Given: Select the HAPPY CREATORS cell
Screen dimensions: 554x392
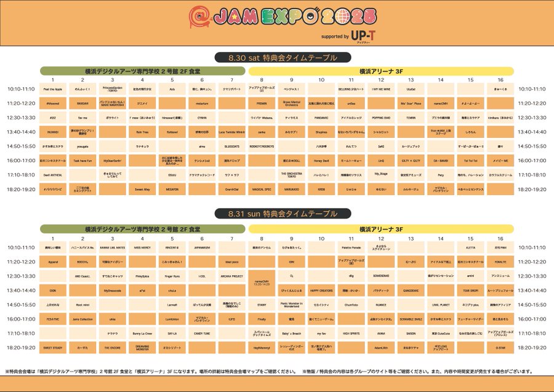Looking at the screenshot, I should pyautogui.click(x=321, y=290).
